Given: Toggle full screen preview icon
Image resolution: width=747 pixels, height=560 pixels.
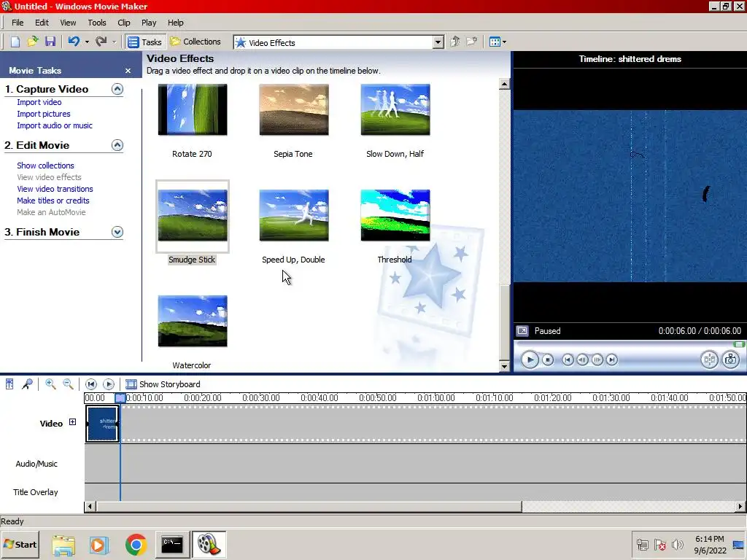Looking at the screenshot, I should pos(522,331).
